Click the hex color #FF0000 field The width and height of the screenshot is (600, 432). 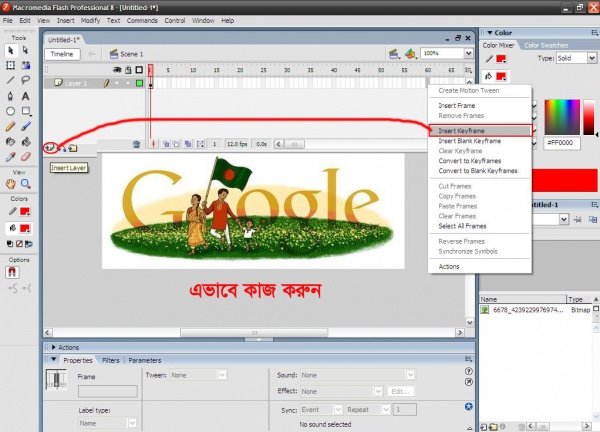tap(562, 143)
